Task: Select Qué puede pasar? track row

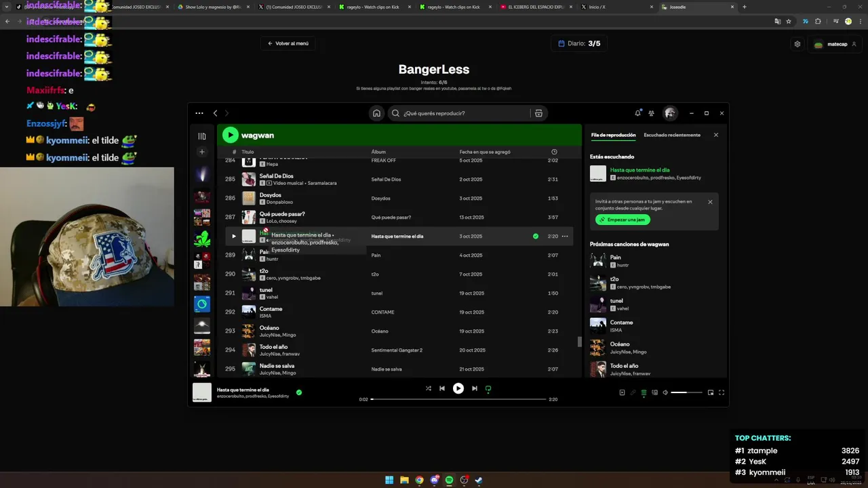Action: click(x=399, y=218)
